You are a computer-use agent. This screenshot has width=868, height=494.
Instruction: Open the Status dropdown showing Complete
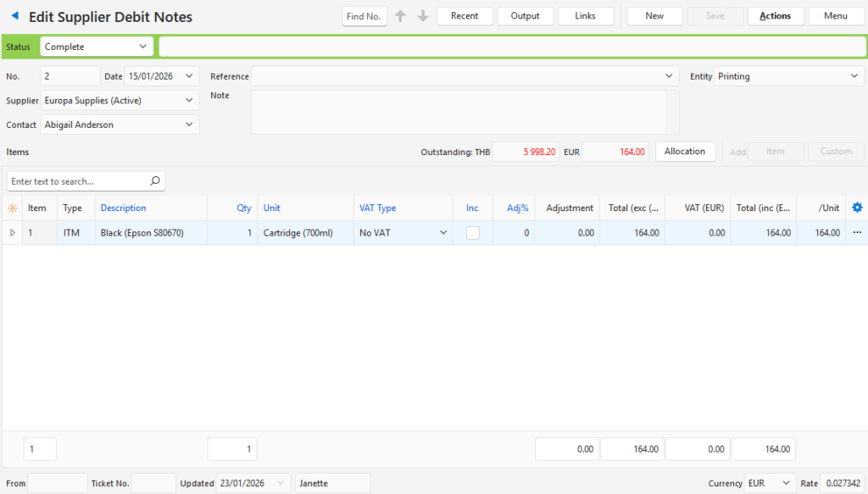click(x=142, y=47)
